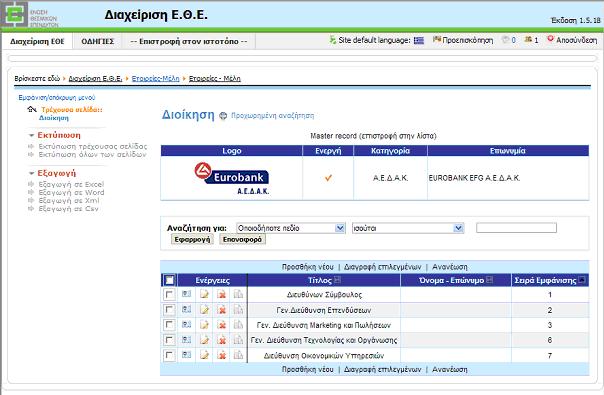Click the globe icon beside Προχωρημένη αναζήτηση

[223, 116]
